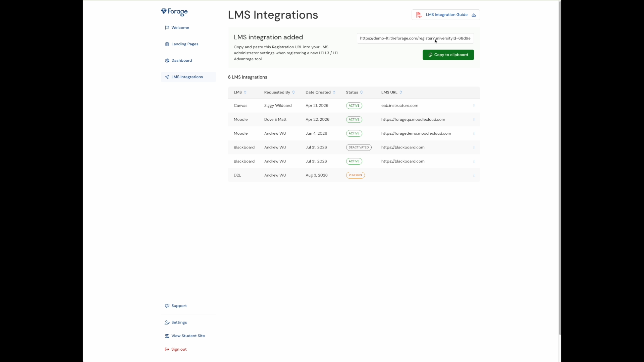Click the PENDING status badge
The height and width of the screenshot is (362, 644).
point(355,175)
